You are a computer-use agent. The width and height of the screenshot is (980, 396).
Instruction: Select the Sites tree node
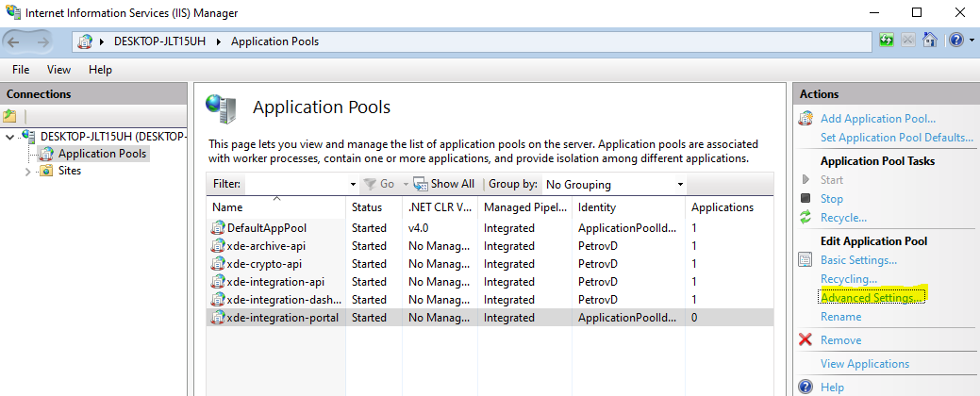pos(70,171)
